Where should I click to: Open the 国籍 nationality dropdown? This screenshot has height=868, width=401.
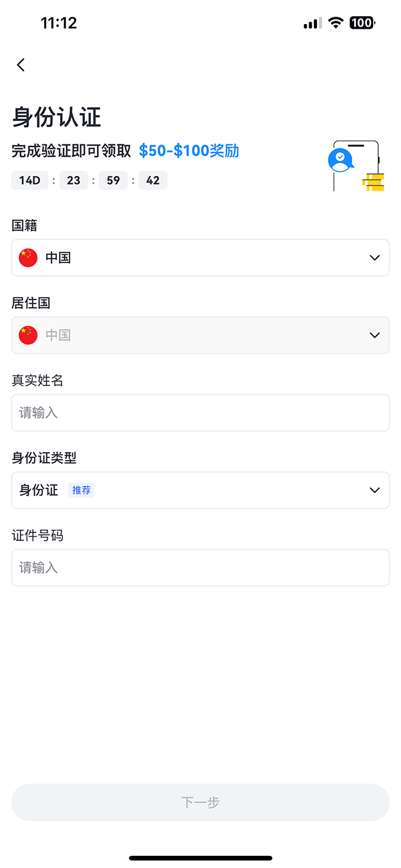[x=200, y=257]
